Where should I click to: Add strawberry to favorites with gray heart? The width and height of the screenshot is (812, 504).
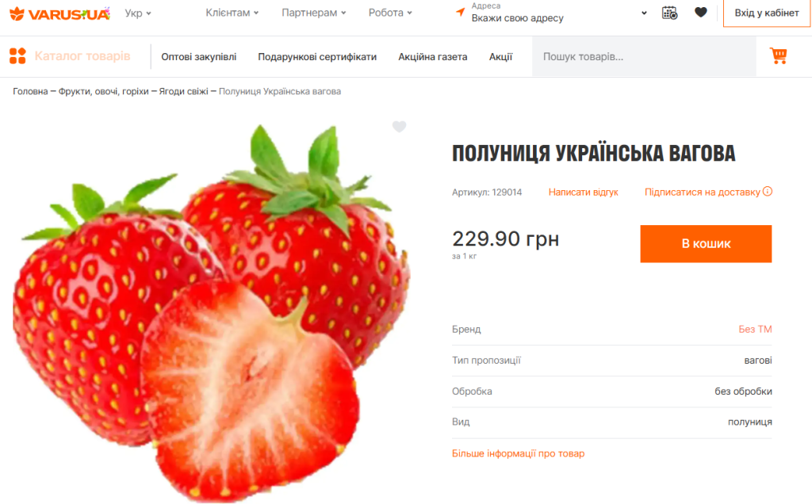click(x=399, y=126)
